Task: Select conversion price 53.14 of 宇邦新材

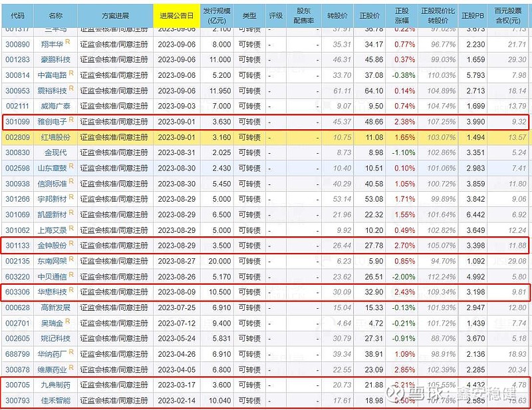Action: [342, 199]
